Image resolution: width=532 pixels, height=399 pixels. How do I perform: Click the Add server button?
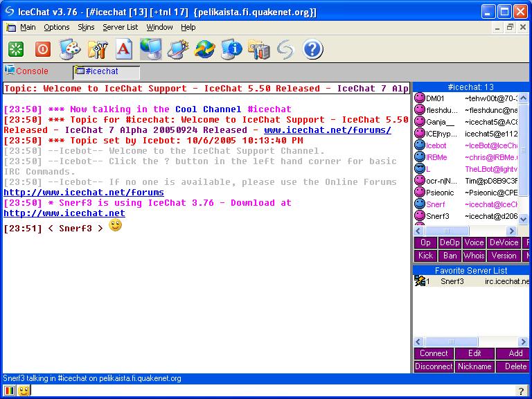pos(514,353)
